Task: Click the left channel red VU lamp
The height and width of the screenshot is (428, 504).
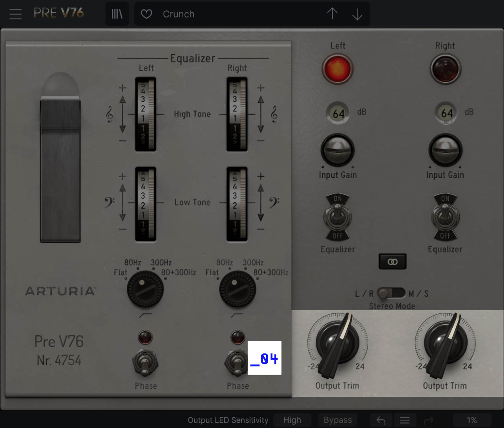Action: click(337, 68)
